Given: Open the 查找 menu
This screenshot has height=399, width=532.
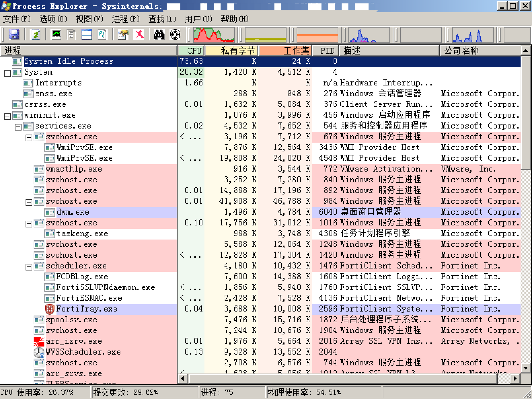Looking at the screenshot, I should 162,19.
